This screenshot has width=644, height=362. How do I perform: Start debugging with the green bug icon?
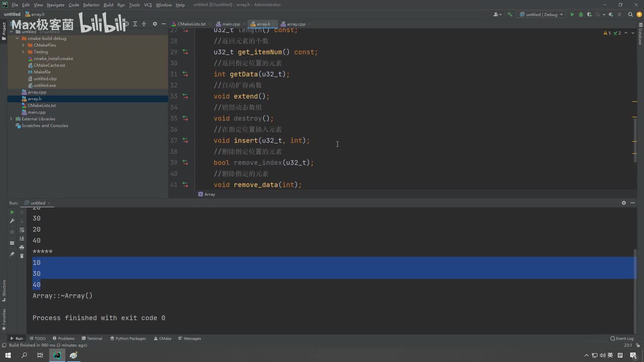point(581,15)
